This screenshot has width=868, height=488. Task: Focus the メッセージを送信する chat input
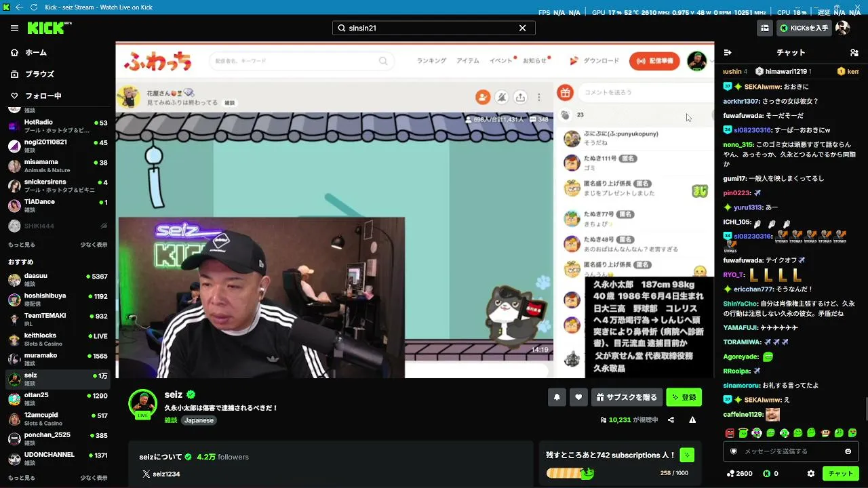click(x=789, y=451)
